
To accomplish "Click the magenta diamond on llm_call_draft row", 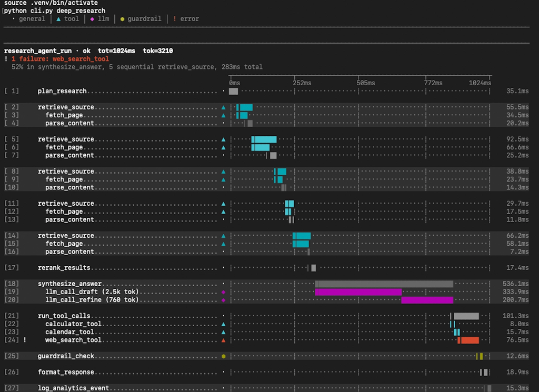I will click(x=223, y=292).
